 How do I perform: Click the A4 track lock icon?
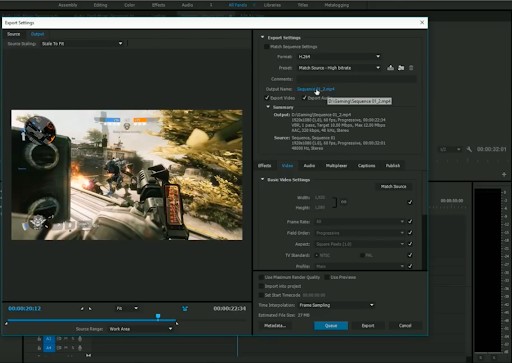[39, 348]
